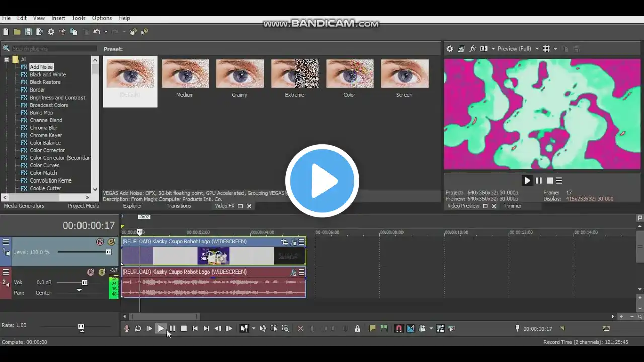
Task: Mute the audio track 2
Action: [91, 272]
